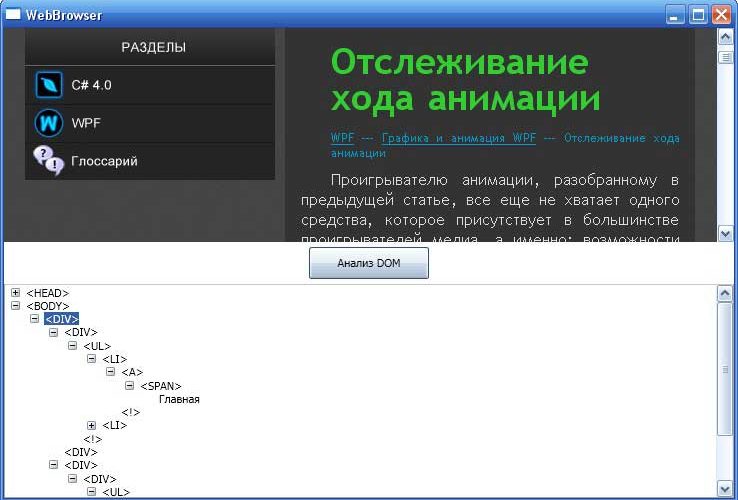The height and width of the screenshot is (500, 738).
Task: Collapse the A tree node
Action: tap(111, 373)
